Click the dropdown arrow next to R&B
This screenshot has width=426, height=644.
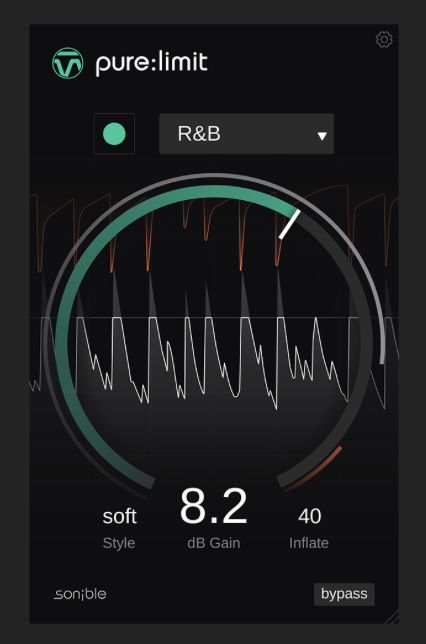click(322, 136)
